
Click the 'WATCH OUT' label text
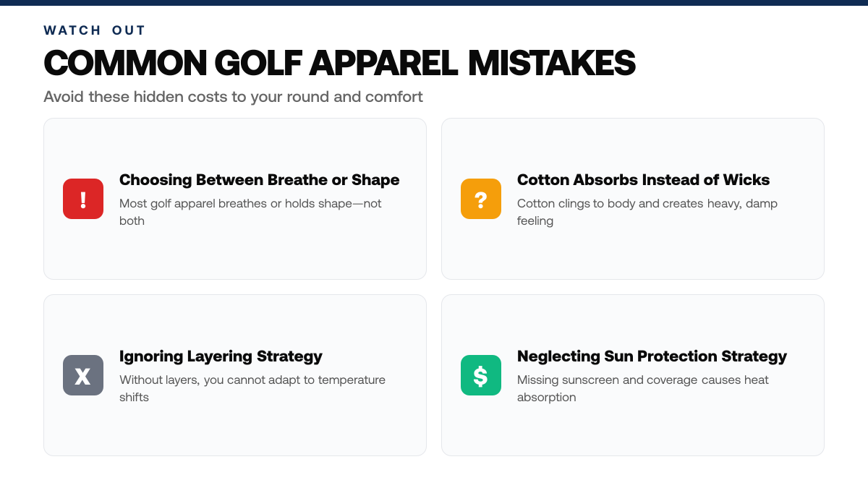pyautogui.click(x=95, y=30)
